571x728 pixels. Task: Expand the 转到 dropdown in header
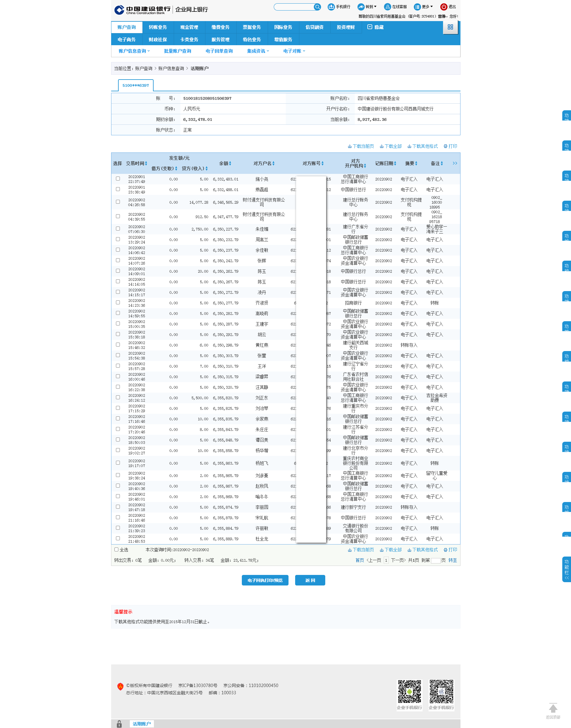376,6
